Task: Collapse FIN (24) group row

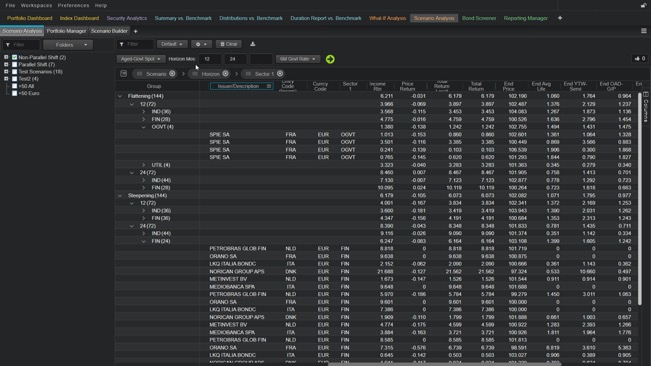Action: coord(144,241)
